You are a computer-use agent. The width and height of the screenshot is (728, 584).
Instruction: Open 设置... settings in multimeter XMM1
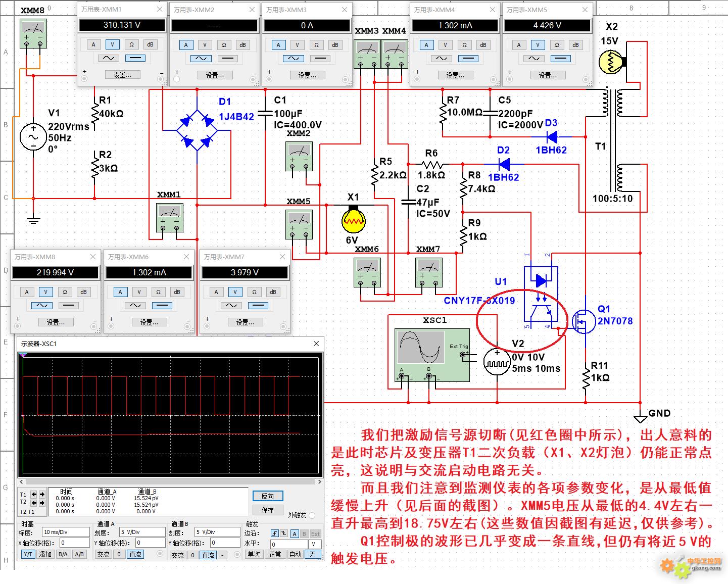coord(122,75)
